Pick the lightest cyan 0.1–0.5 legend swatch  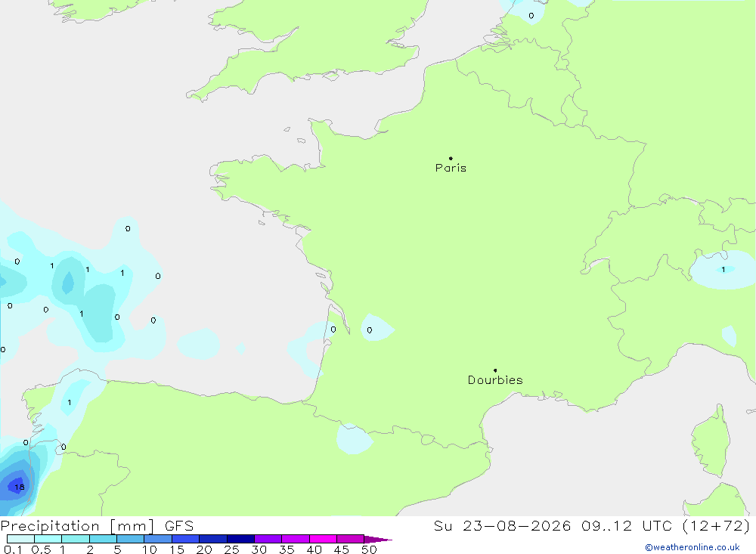(x=20, y=539)
